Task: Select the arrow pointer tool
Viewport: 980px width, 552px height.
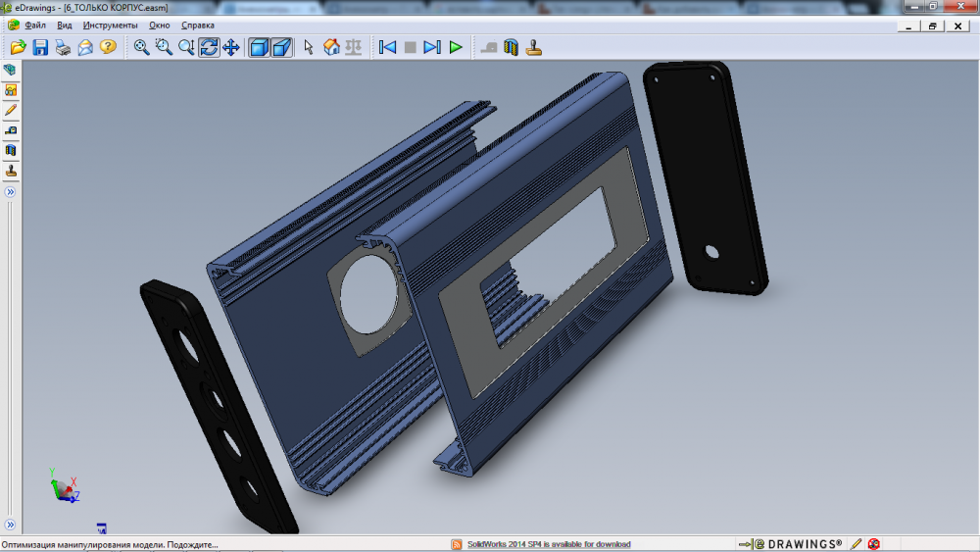Action: pos(308,47)
